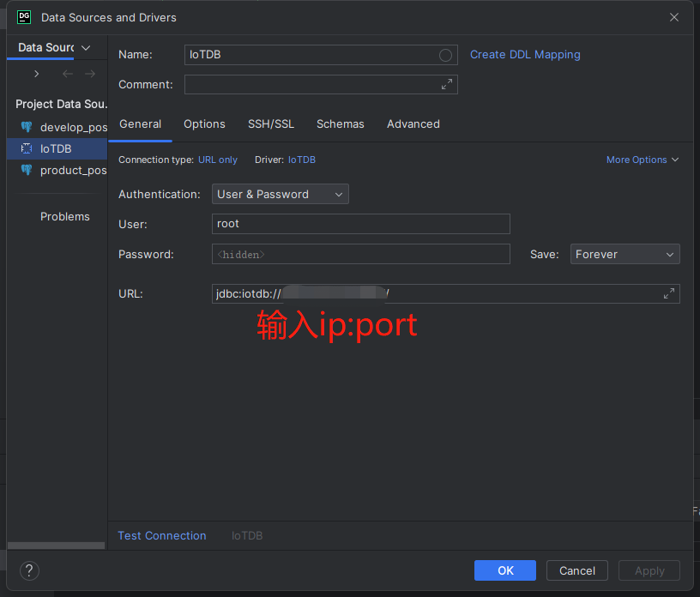The width and height of the screenshot is (700, 597).
Task: Go forward with the right arrow icon
Action: click(90, 74)
